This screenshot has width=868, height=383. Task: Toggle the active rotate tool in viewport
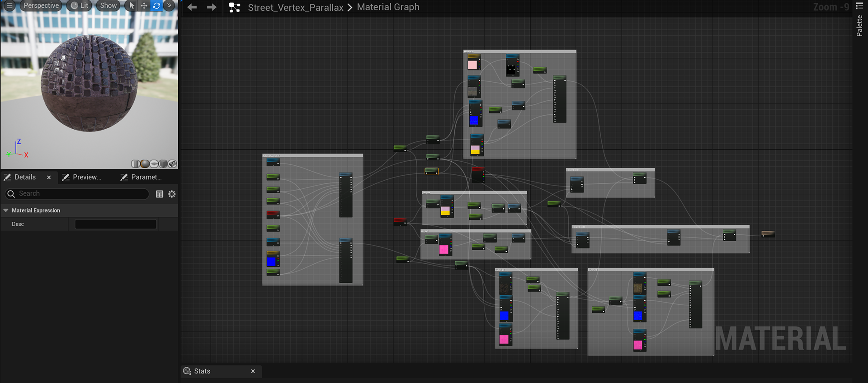156,5
